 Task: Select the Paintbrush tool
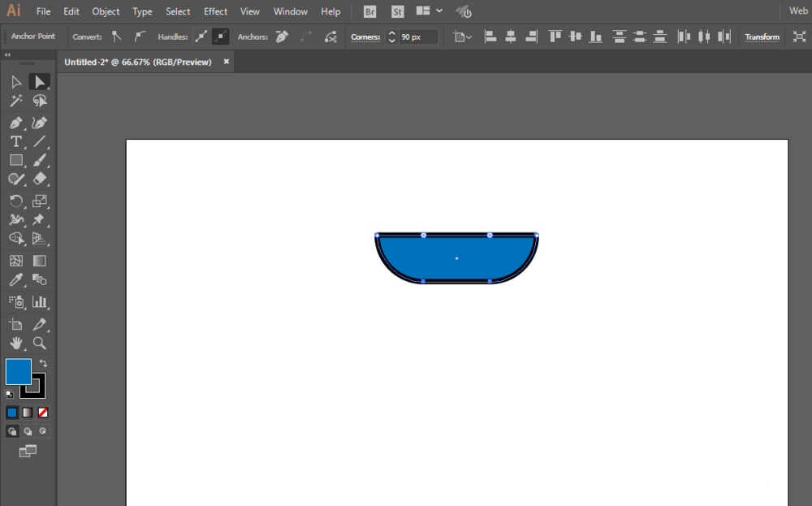coord(39,160)
